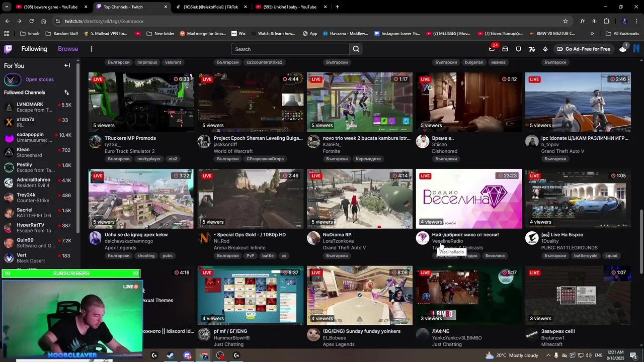This screenshot has width=644, height=362.
Task: Open the Twitch home logo
Action: coord(8,49)
